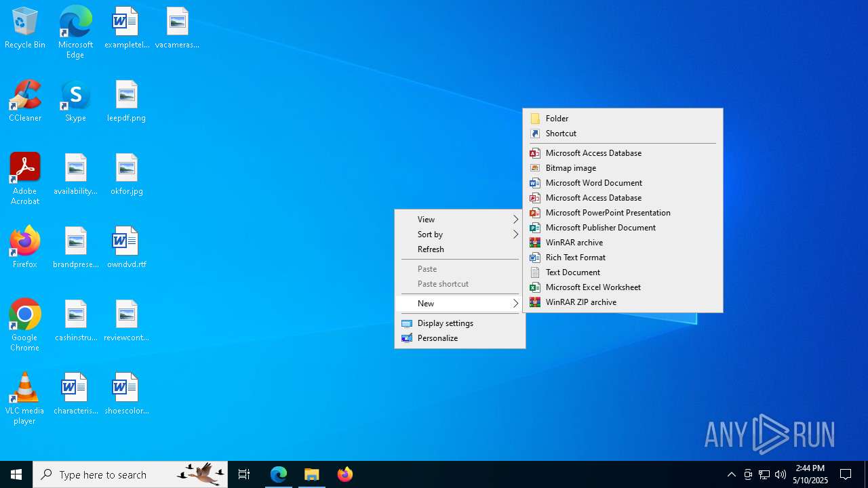Screen dimensions: 868x488
Task: Open Task View on the taskbar
Action: 244,474
